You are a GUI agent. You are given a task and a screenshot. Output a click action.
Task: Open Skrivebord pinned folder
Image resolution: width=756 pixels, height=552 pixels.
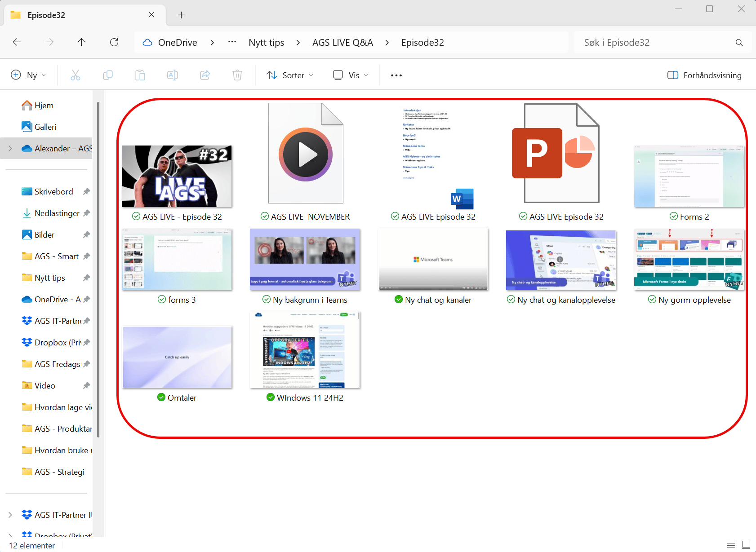click(x=53, y=192)
